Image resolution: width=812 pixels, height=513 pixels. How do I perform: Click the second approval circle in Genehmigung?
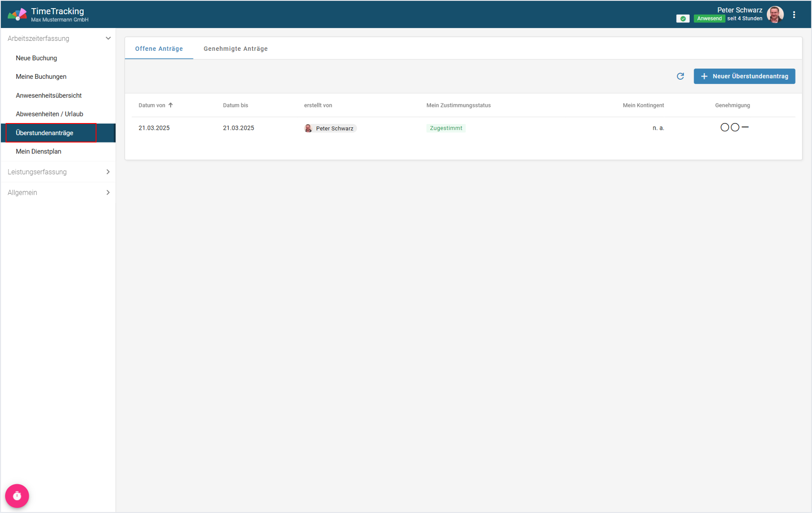click(735, 127)
